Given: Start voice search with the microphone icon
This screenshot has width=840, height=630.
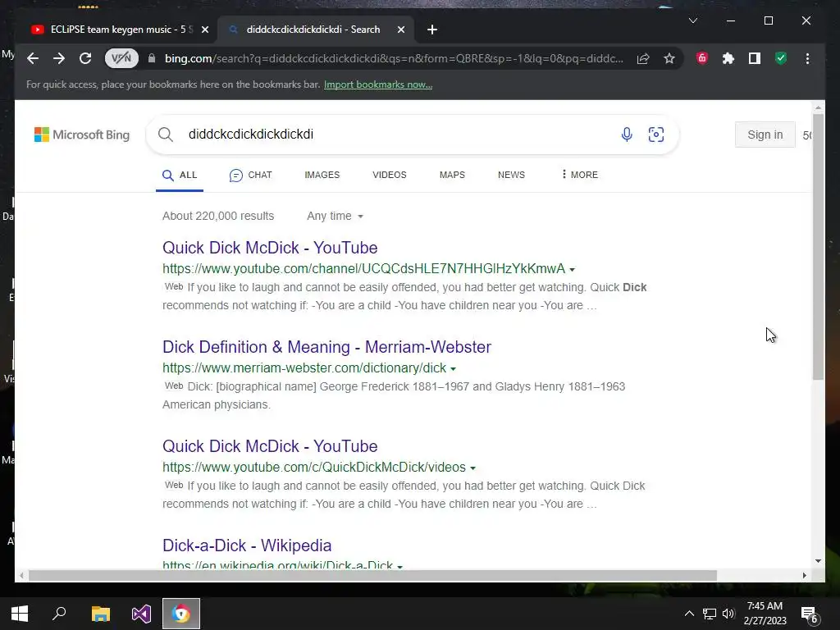Looking at the screenshot, I should pos(627,135).
